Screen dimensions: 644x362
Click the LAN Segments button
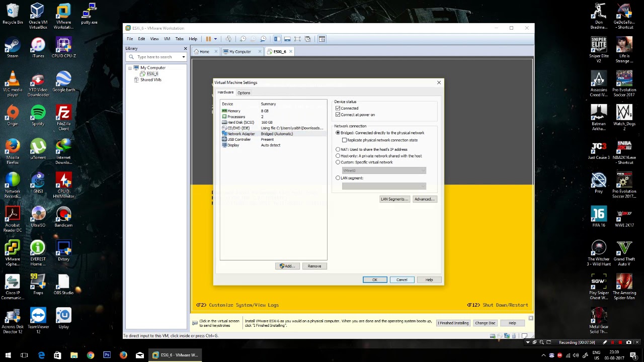(x=394, y=199)
